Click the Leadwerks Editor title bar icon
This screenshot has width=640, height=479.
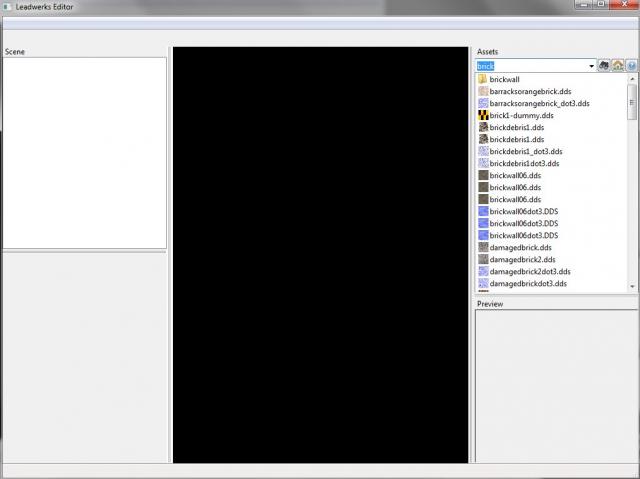click(7, 7)
